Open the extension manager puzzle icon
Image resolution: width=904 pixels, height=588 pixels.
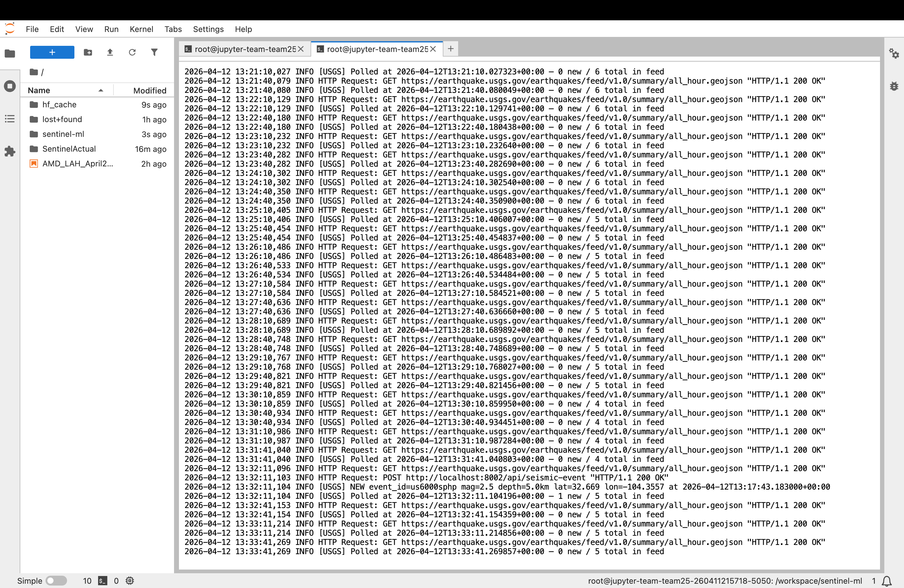10,152
